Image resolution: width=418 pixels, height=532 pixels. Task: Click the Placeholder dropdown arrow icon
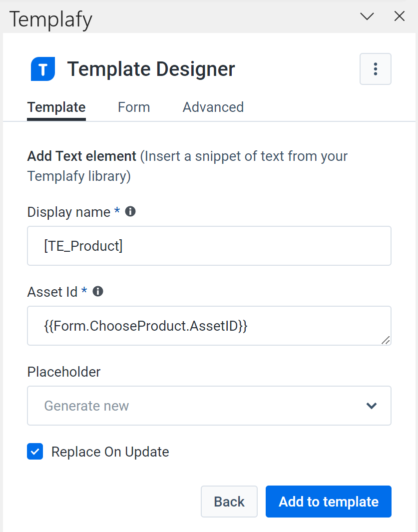coord(372,406)
